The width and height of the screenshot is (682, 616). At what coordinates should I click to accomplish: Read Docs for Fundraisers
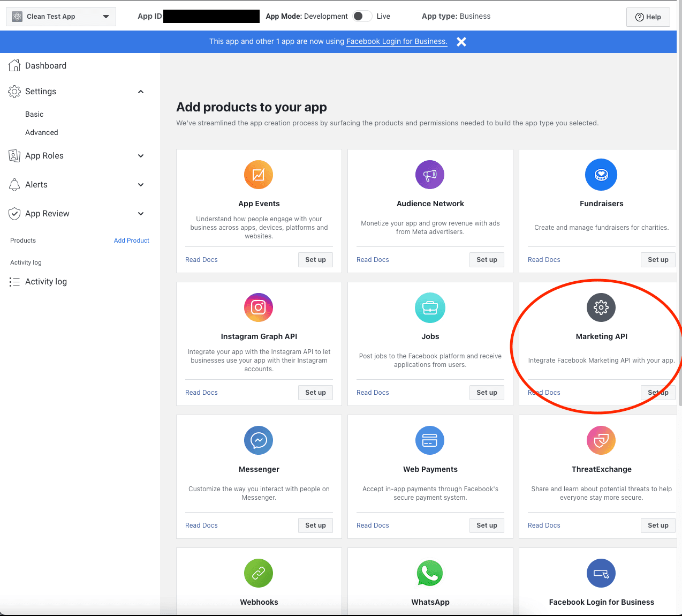pos(544,260)
